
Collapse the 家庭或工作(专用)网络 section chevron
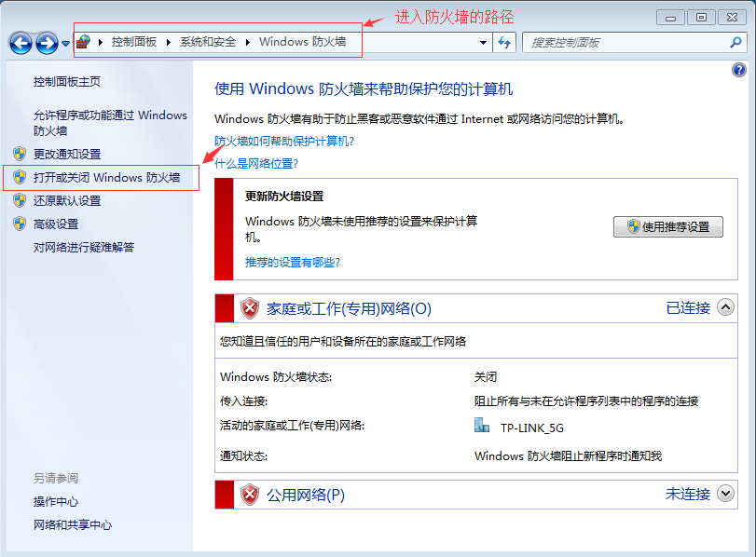click(x=725, y=307)
